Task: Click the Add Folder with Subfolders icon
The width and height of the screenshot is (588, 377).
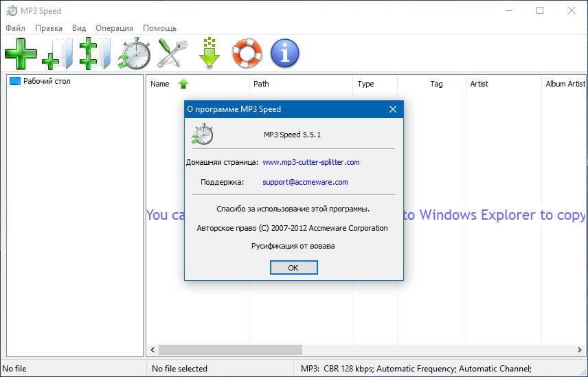Action: 95,54
